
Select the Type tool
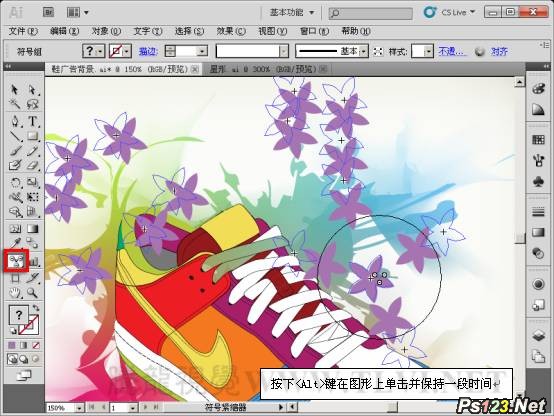pos(32,121)
